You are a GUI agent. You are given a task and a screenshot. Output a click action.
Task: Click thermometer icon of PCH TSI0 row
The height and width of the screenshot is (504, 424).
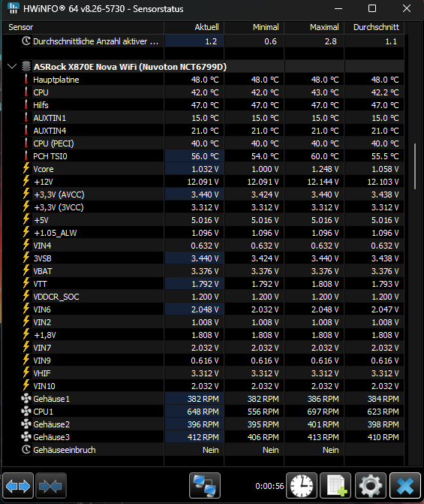pos(26,156)
